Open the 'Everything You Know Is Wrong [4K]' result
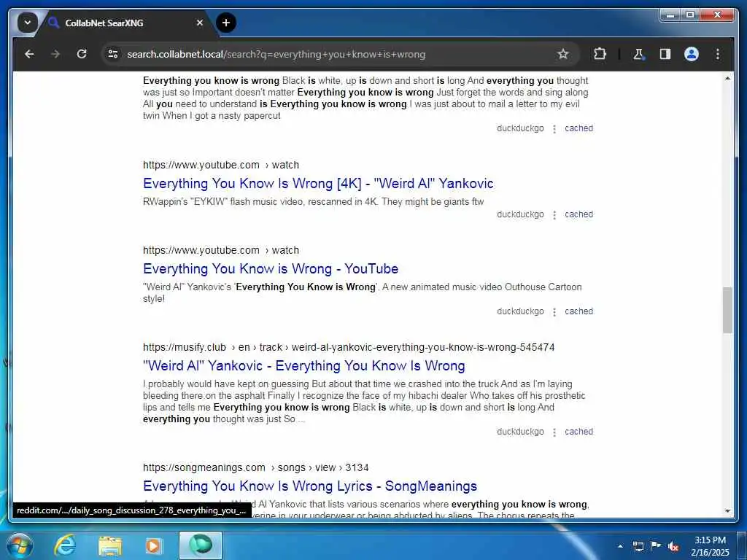Image resolution: width=747 pixels, height=560 pixels. point(318,183)
